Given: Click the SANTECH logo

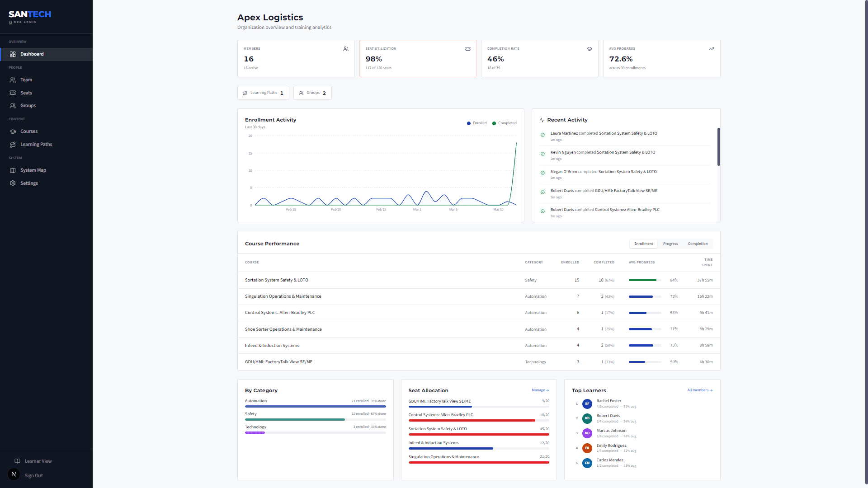Looking at the screenshot, I should (x=30, y=14).
